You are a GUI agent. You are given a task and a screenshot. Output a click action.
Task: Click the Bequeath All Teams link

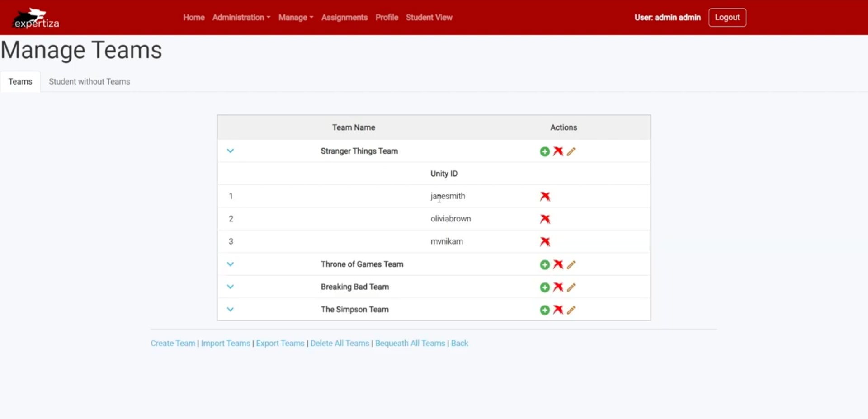pyautogui.click(x=410, y=343)
